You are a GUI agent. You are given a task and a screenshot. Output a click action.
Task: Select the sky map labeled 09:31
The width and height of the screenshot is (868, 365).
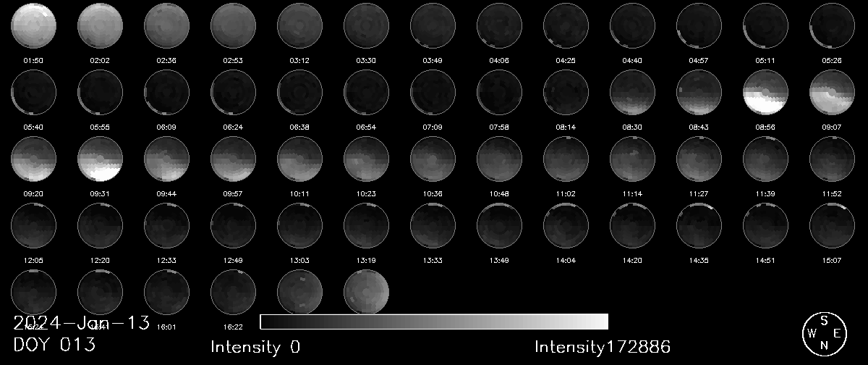tap(100, 159)
